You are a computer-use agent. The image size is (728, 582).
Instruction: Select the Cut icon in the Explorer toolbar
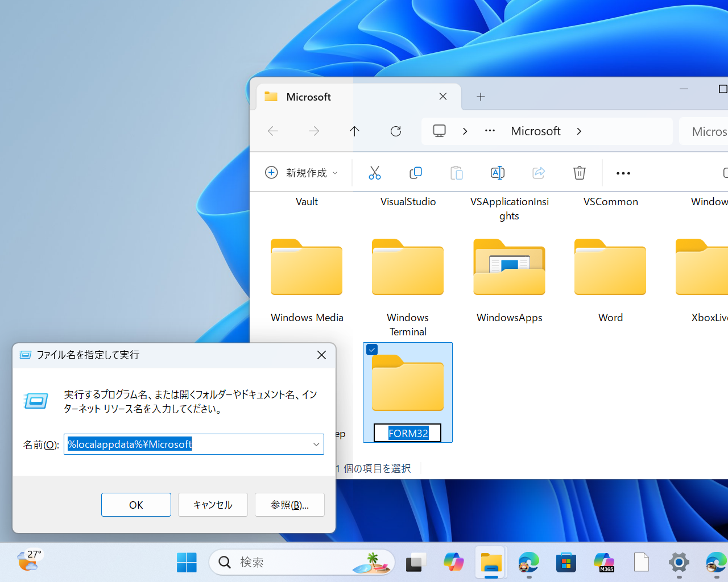click(x=375, y=173)
